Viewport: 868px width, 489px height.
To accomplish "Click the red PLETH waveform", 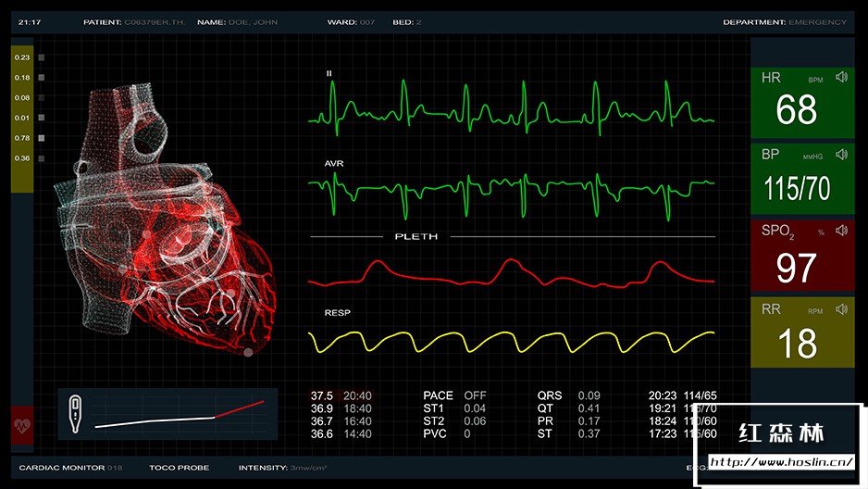I will point(511,273).
